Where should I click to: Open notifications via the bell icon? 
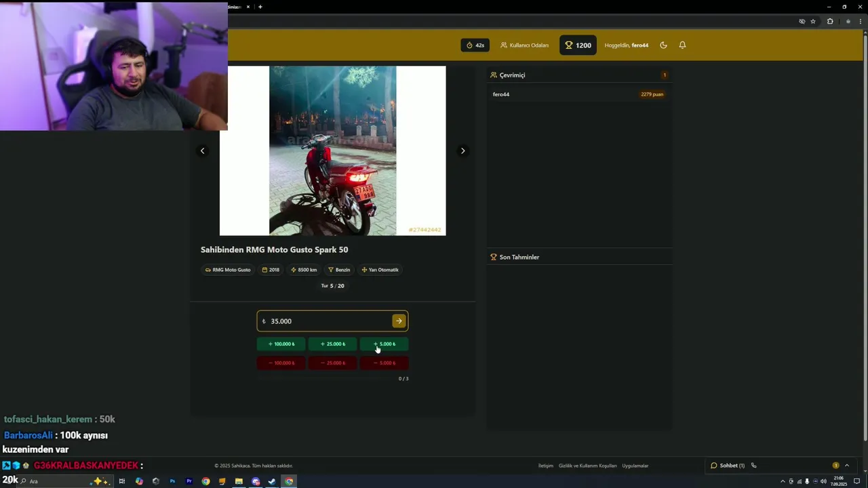pos(682,45)
